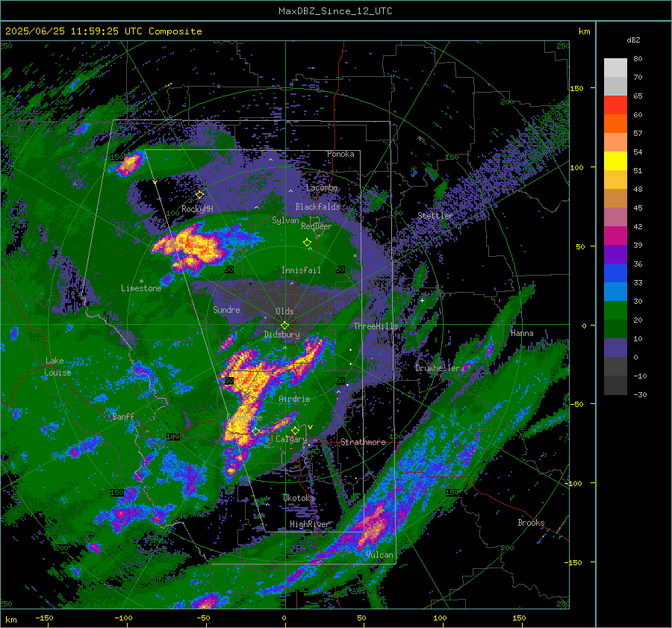Click the Innisfail town label
The image size is (672, 628).
[301, 270]
